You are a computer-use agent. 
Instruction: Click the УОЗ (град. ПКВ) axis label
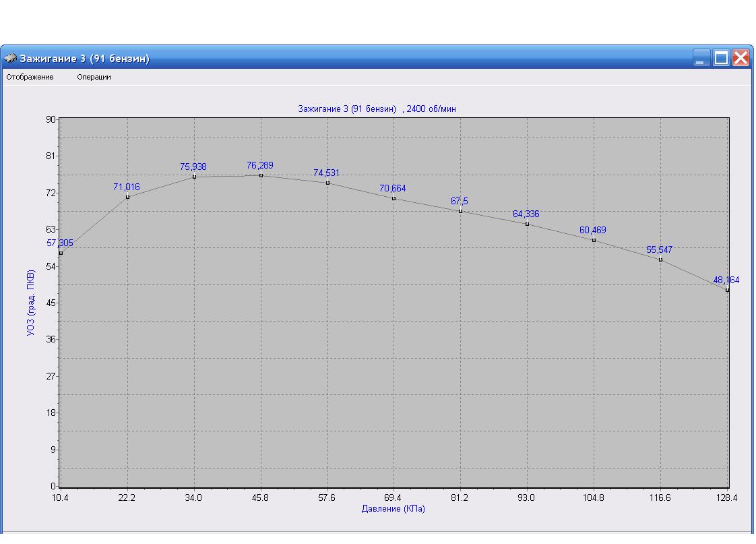coord(31,302)
